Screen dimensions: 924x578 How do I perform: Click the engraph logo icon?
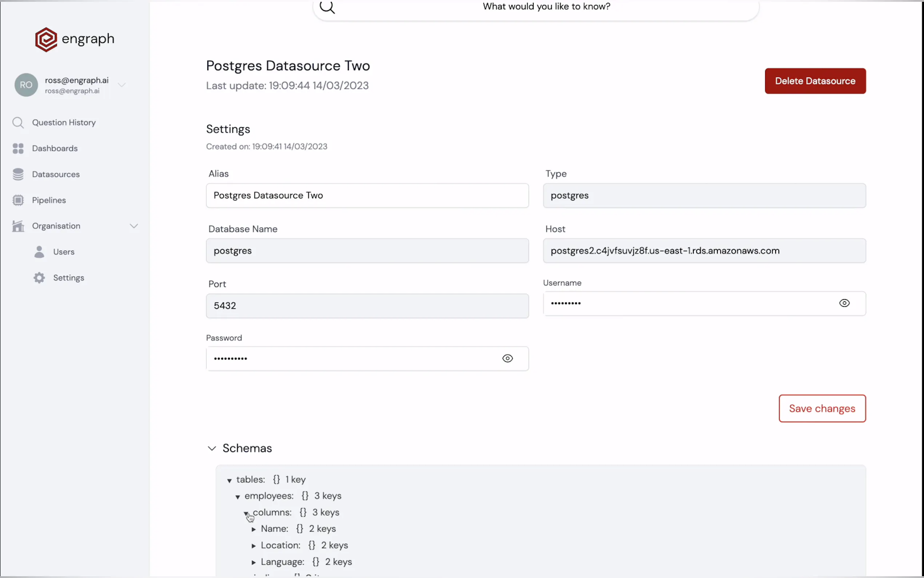point(46,39)
